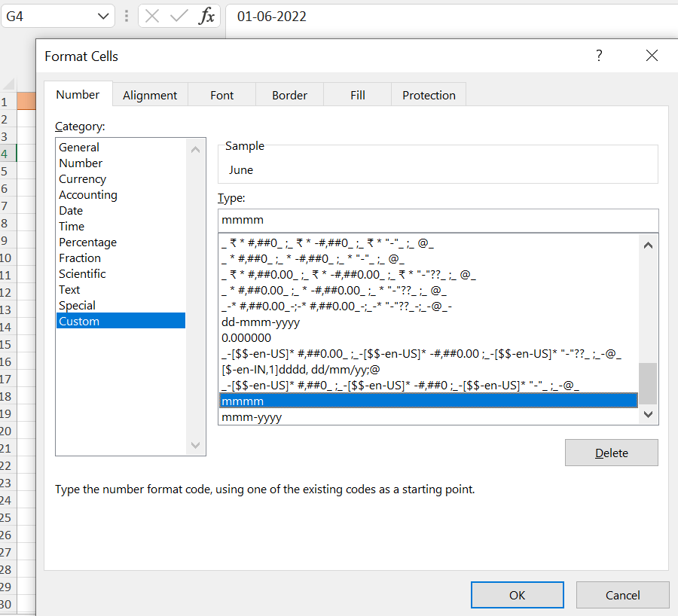This screenshot has width=678, height=616.
Task: Close the Format Cells dialog
Action: pyautogui.click(x=652, y=55)
